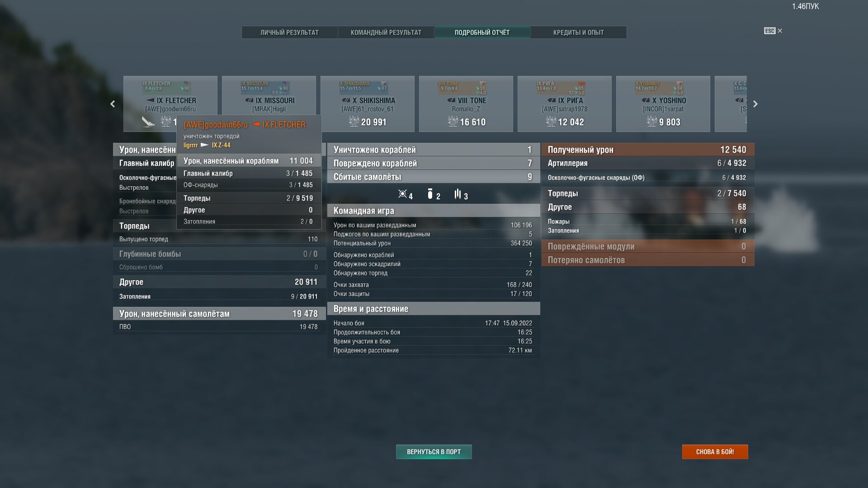Click the sunk ship icon on Fletcher card

pos(148,122)
